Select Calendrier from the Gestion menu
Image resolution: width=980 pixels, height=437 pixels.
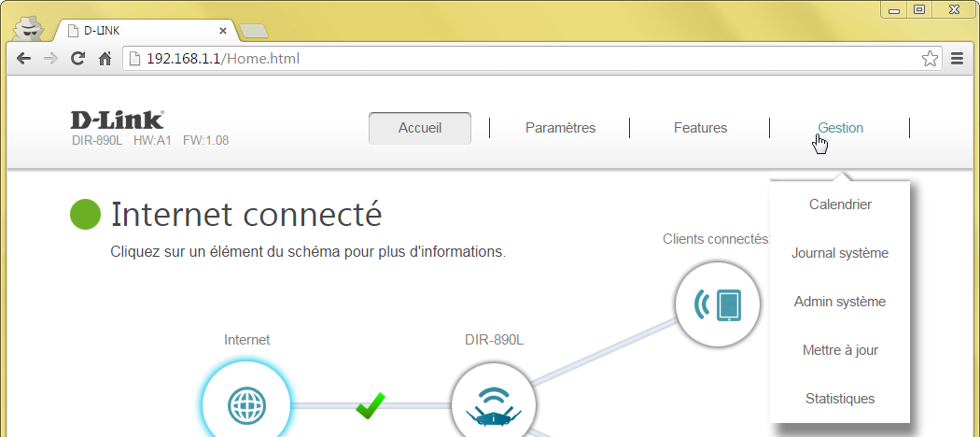pos(840,204)
